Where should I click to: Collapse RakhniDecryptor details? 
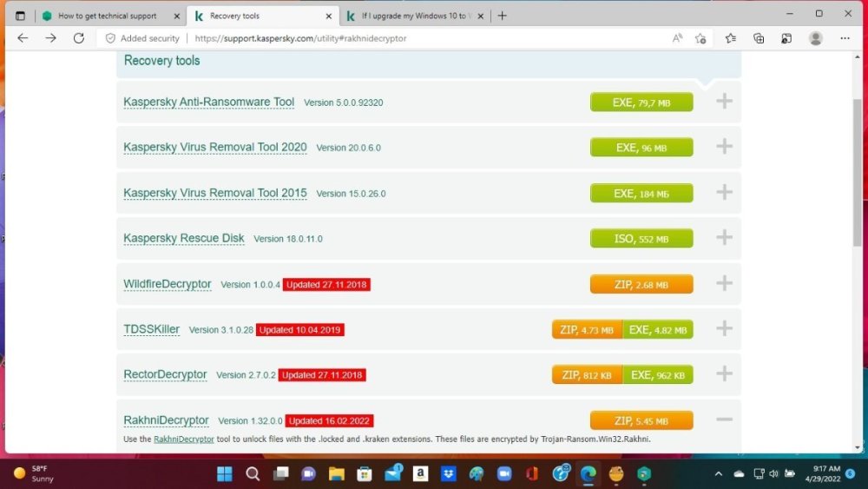coord(724,420)
